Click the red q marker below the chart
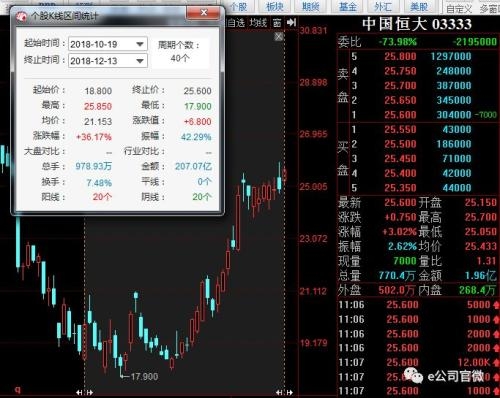Screen dimensions: 500x398 pos(18,389)
